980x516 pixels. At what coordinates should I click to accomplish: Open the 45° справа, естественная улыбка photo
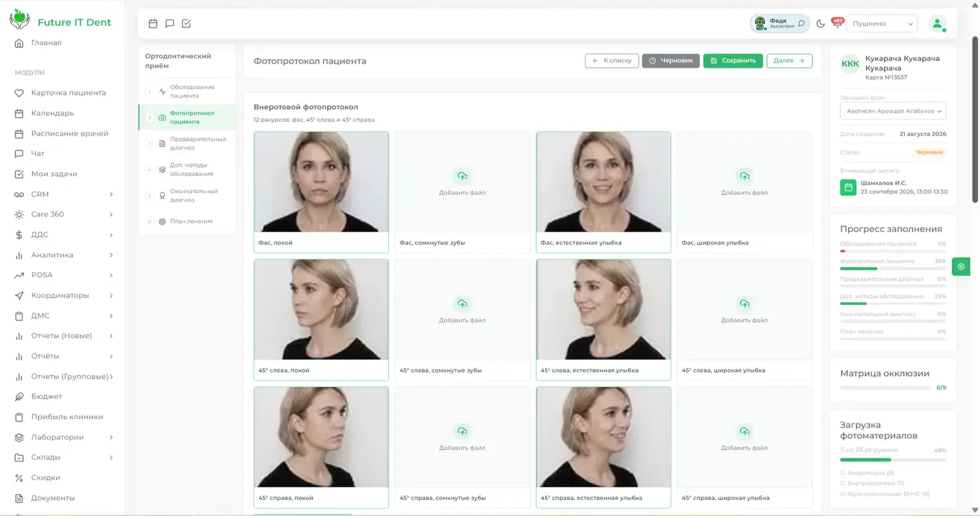coord(603,437)
